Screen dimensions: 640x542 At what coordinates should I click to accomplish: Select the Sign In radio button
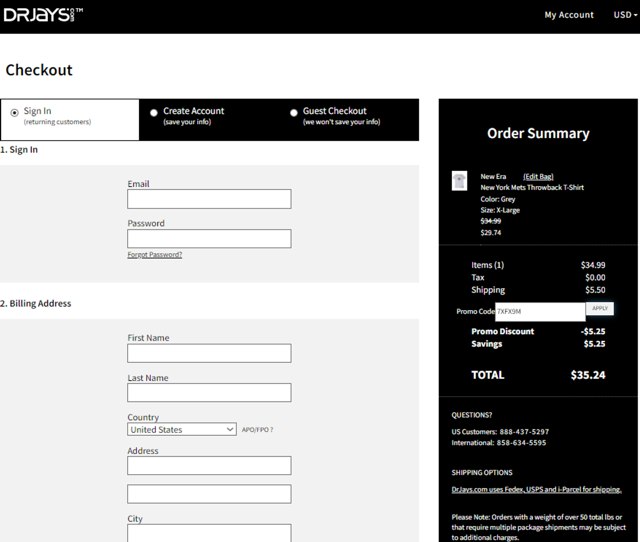pos(15,113)
